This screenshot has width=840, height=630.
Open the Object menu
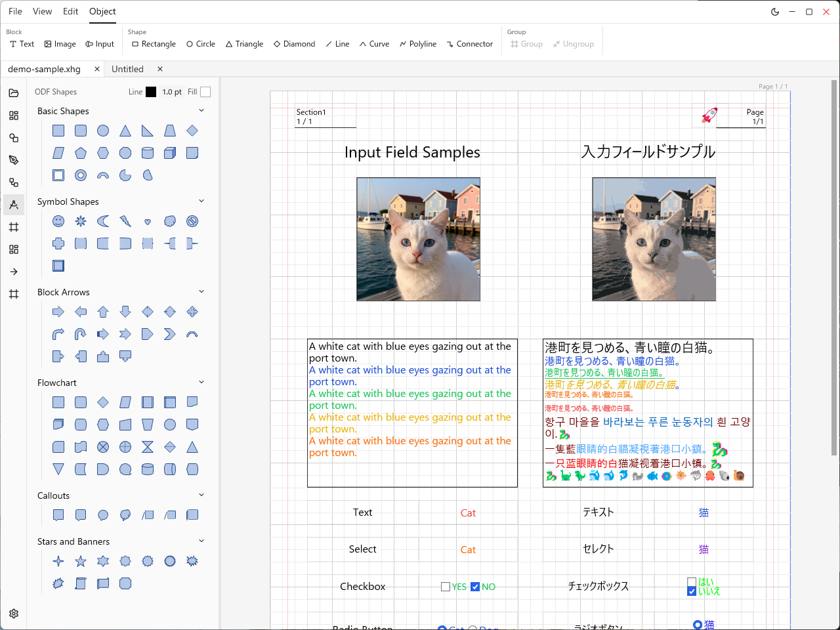click(x=102, y=11)
